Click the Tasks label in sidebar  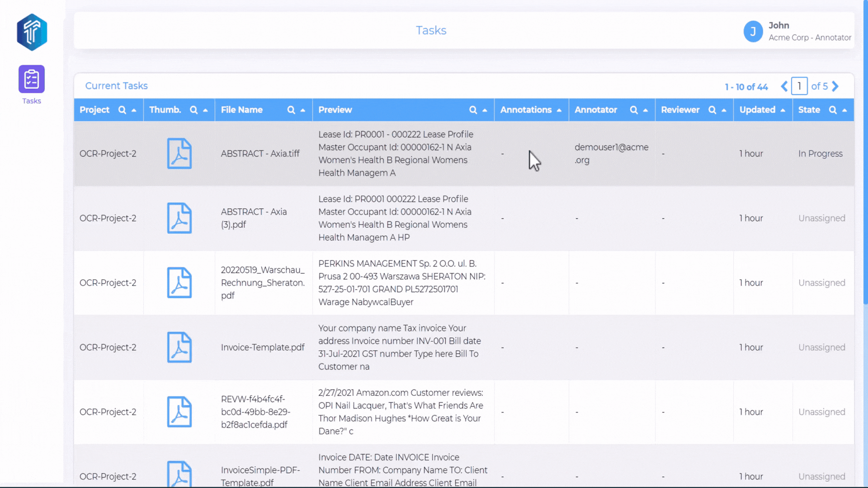coord(32,101)
